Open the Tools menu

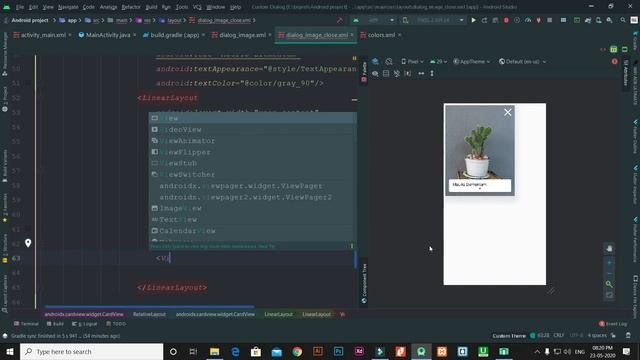pos(182,7)
